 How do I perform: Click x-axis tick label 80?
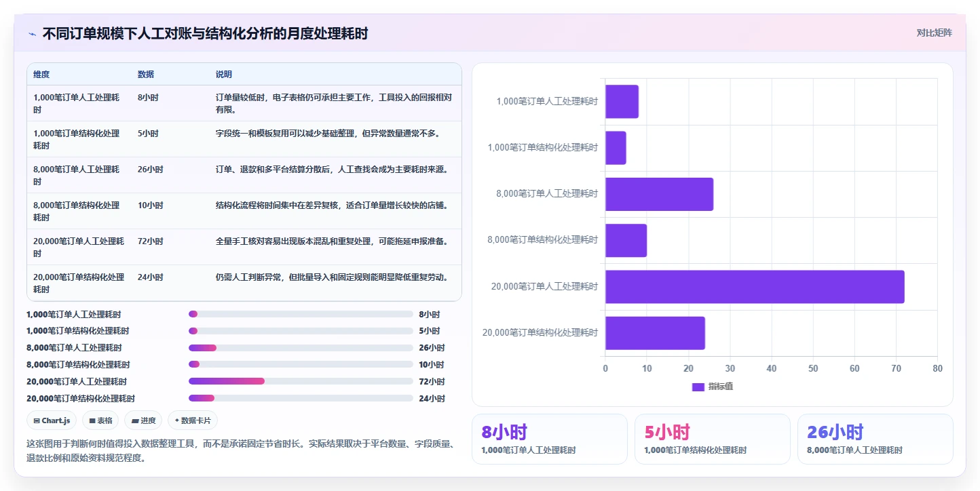[x=937, y=369]
